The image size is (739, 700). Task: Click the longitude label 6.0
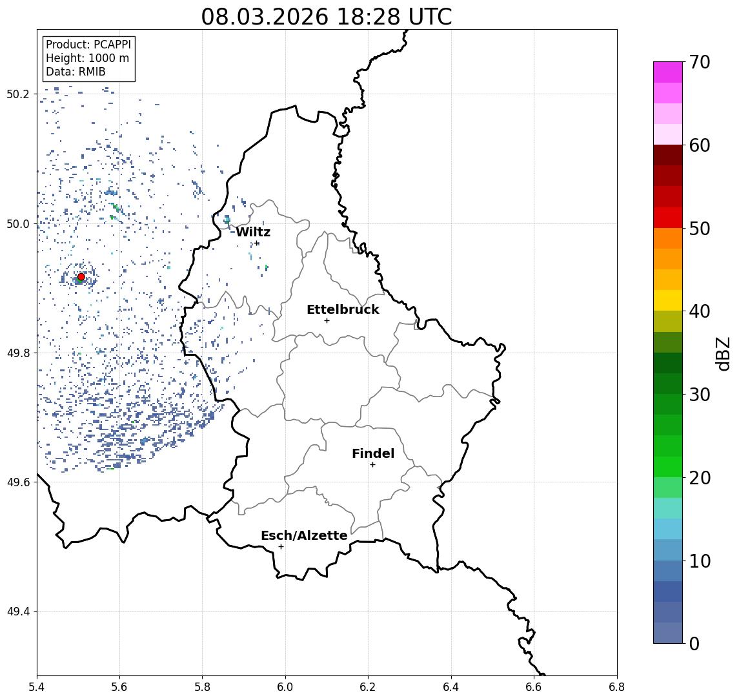click(285, 687)
